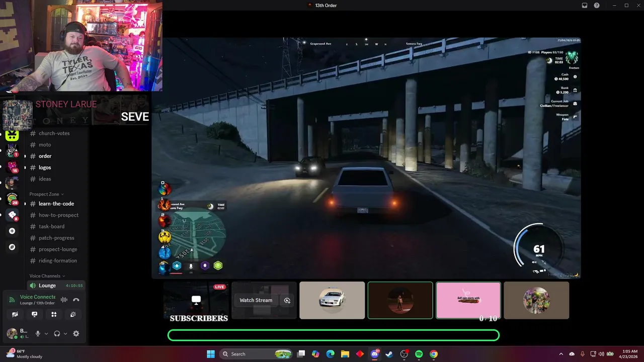Open Task View on the taskbar
The width and height of the screenshot is (644, 362).
tap(301, 354)
